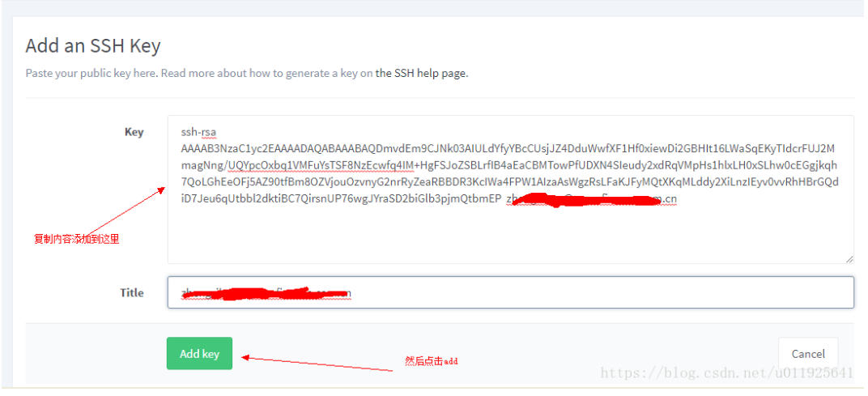Click the redacted email ending the key

click(x=592, y=199)
